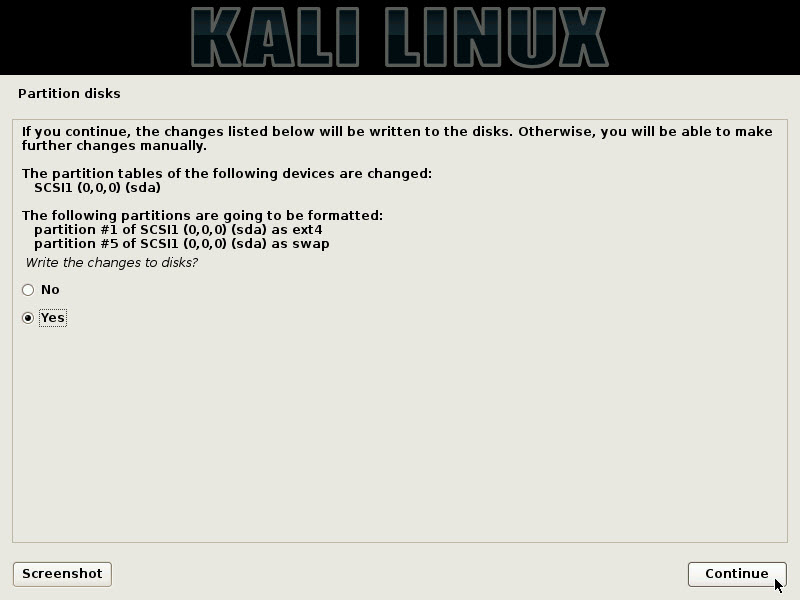Take a capture using the Screenshot button
This screenshot has width=800, height=600.
click(x=62, y=574)
